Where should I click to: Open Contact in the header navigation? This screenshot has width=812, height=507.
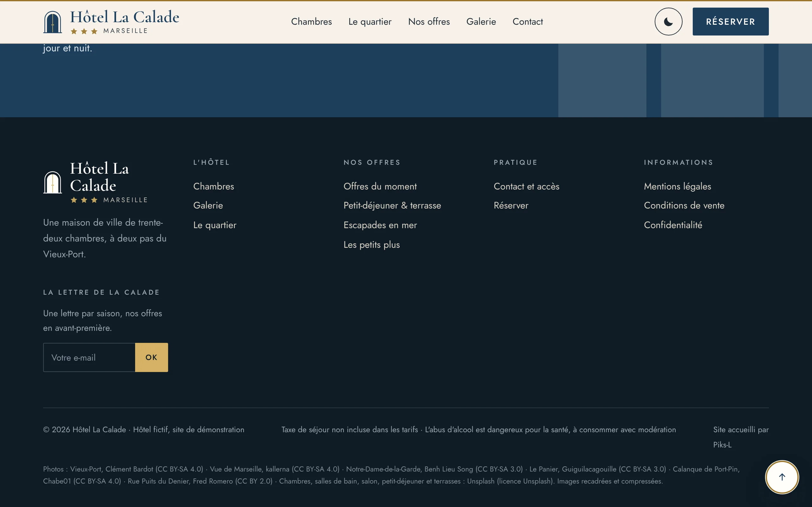pyautogui.click(x=527, y=22)
